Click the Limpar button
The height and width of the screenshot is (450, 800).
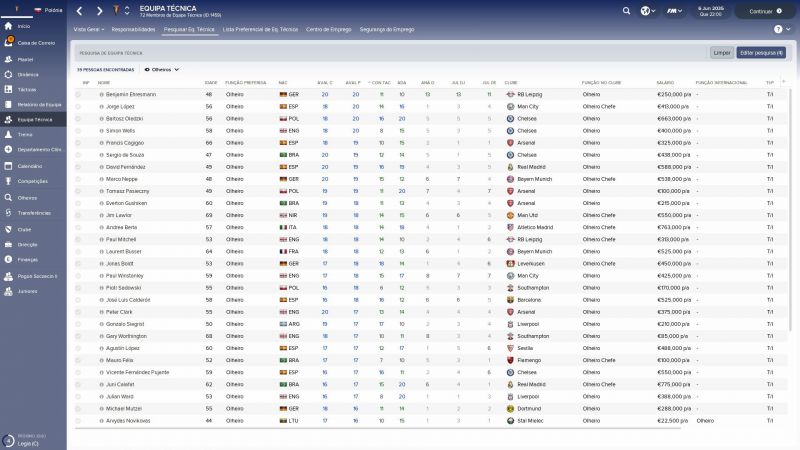click(x=721, y=51)
